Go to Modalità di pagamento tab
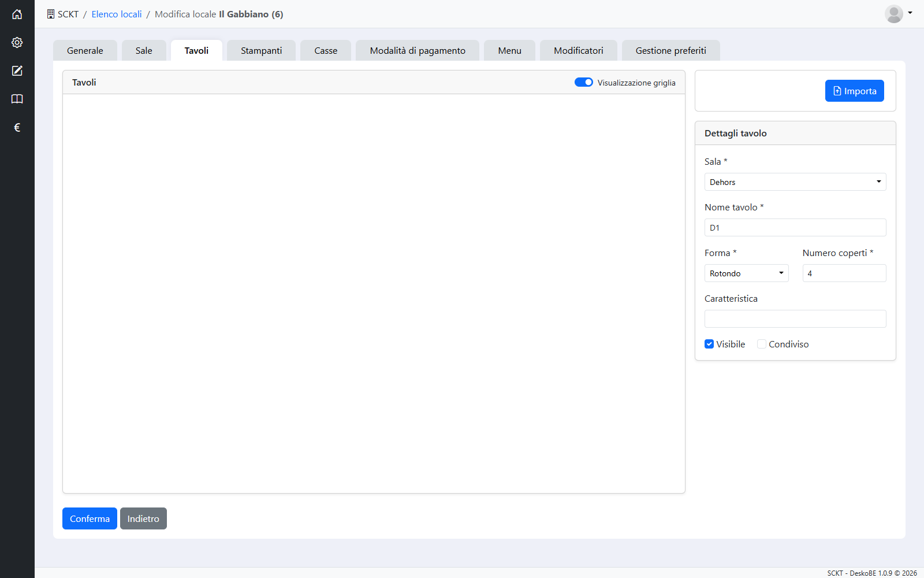Image resolution: width=924 pixels, height=578 pixels. [418, 50]
